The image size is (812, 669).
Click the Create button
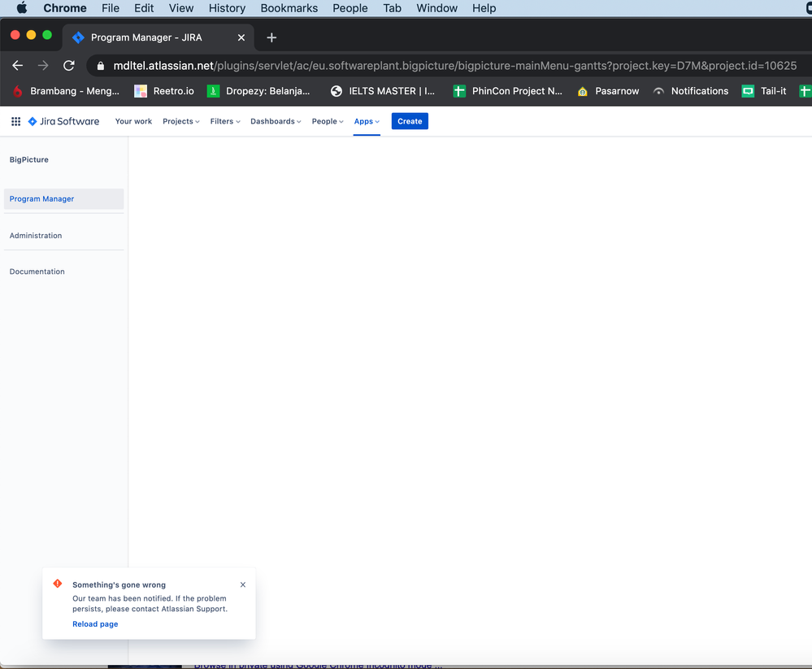point(410,120)
